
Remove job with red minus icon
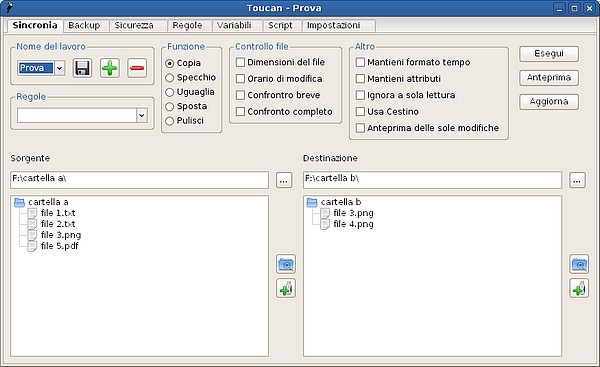pyautogui.click(x=137, y=69)
